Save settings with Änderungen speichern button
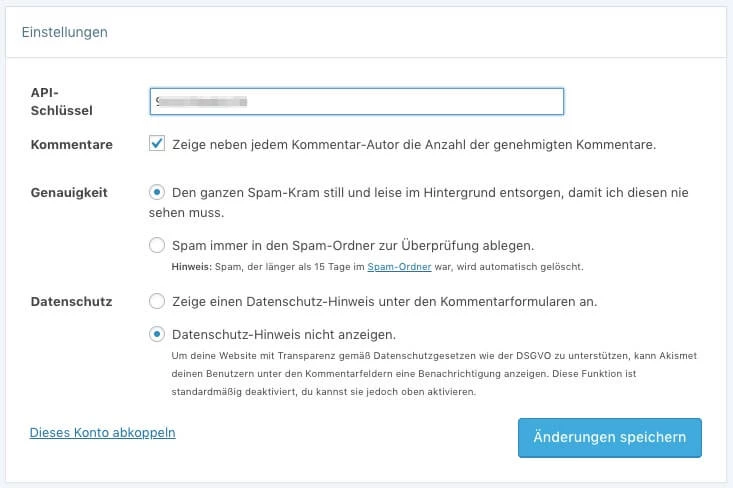Screen dimensions: 733x488 point(610,438)
